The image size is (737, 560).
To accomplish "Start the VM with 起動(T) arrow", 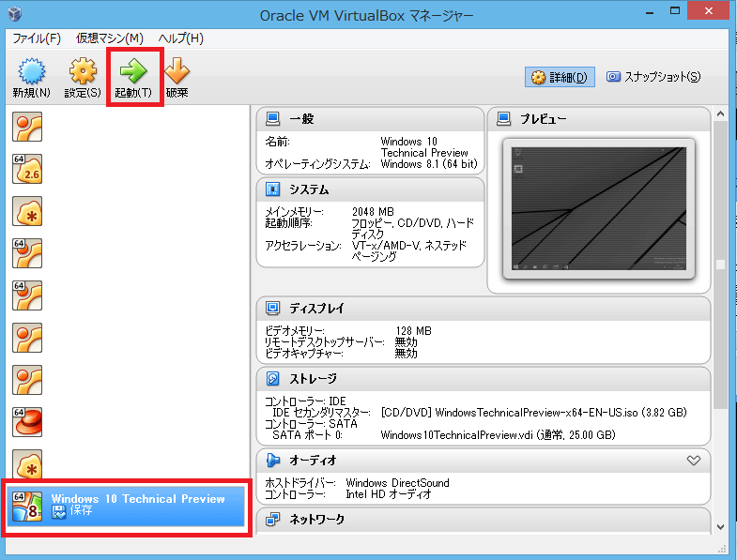I will pyautogui.click(x=133, y=71).
